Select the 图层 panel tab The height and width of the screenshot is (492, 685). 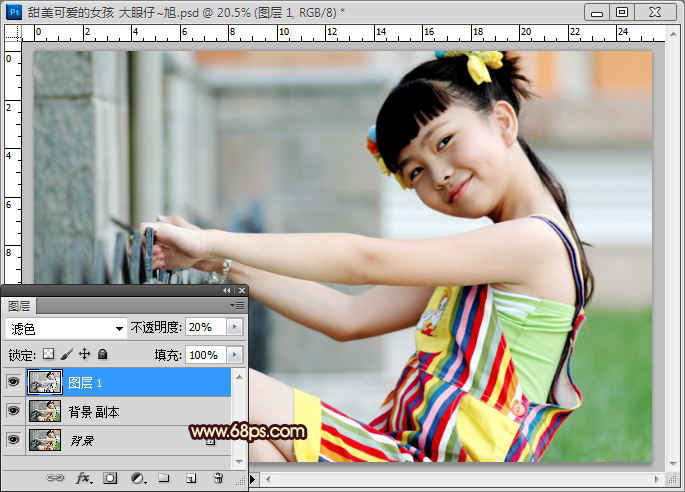pyautogui.click(x=19, y=306)
